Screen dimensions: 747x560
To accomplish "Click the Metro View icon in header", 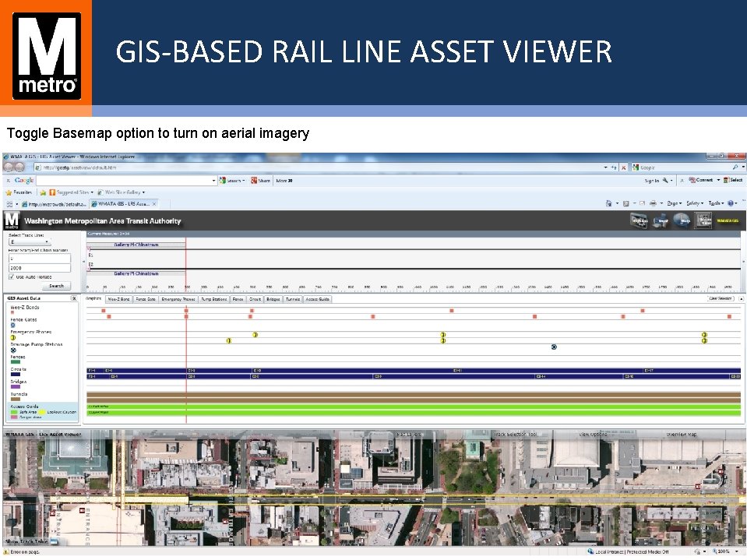I will 704,220.
